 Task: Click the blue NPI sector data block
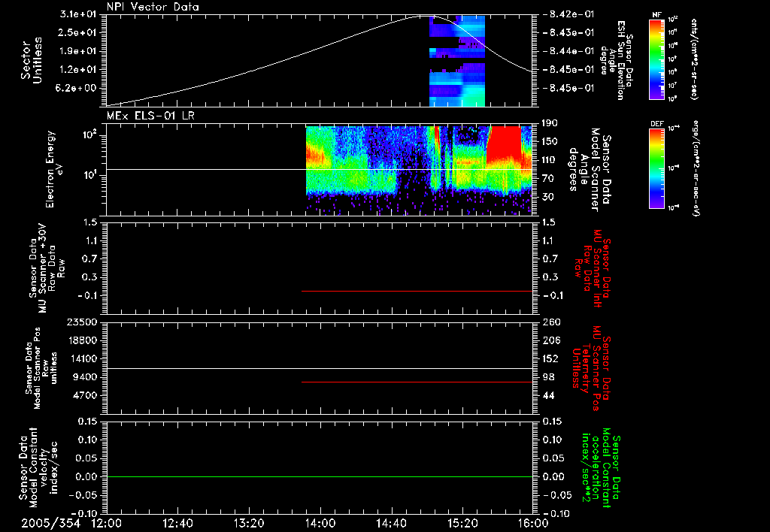(456, 60)
